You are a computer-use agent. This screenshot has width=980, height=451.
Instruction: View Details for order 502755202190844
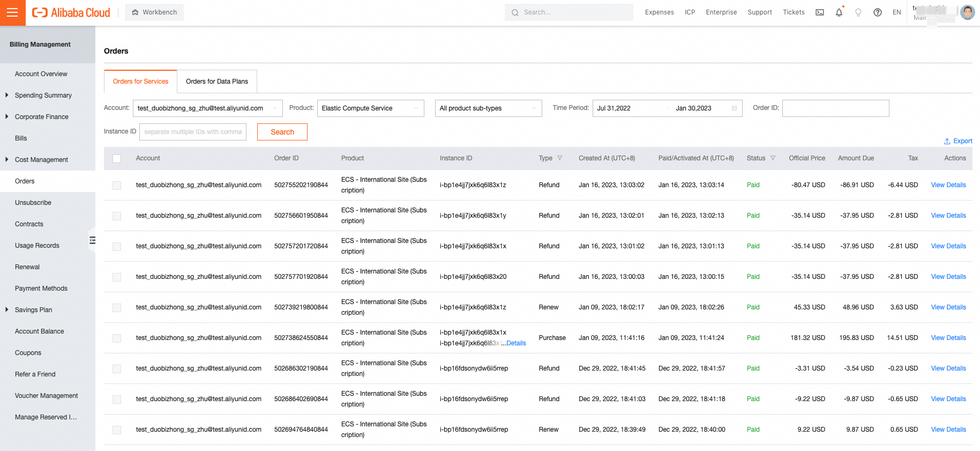pos(948,185)
